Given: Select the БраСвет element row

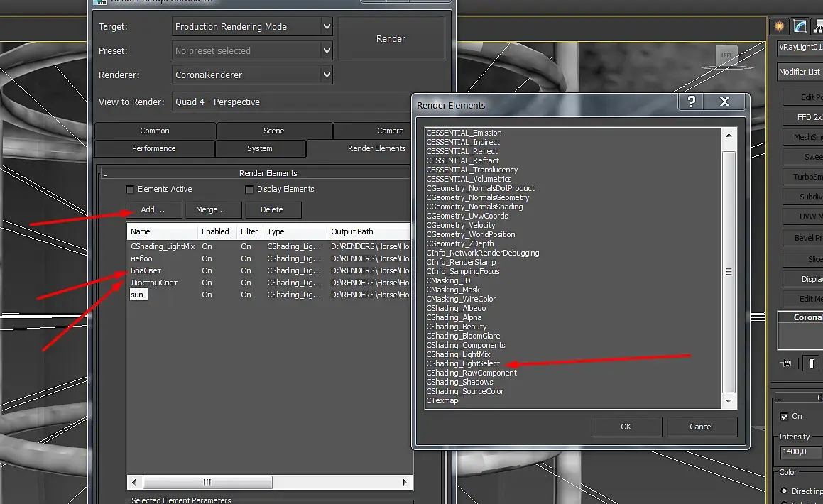Looking at the screenshot, I should pos(269,270).
